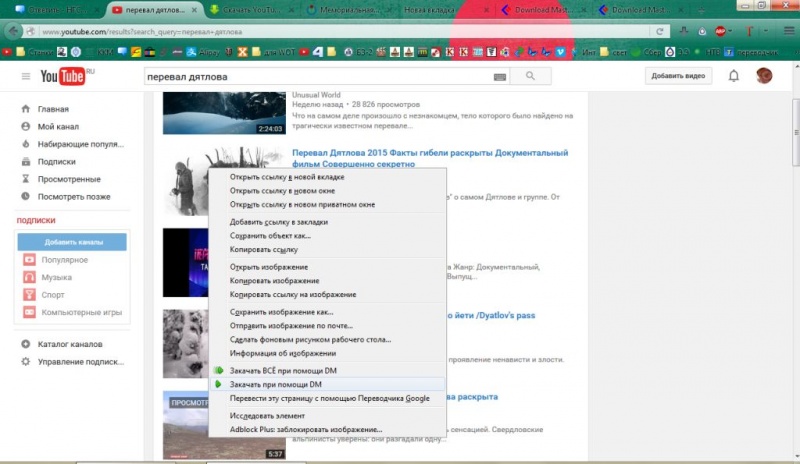This screenshot has height=464, width=800.
Task: Open the video thumbnail with 2:24:03 duration
Action: pyautogui.click(x=224, y=112)
